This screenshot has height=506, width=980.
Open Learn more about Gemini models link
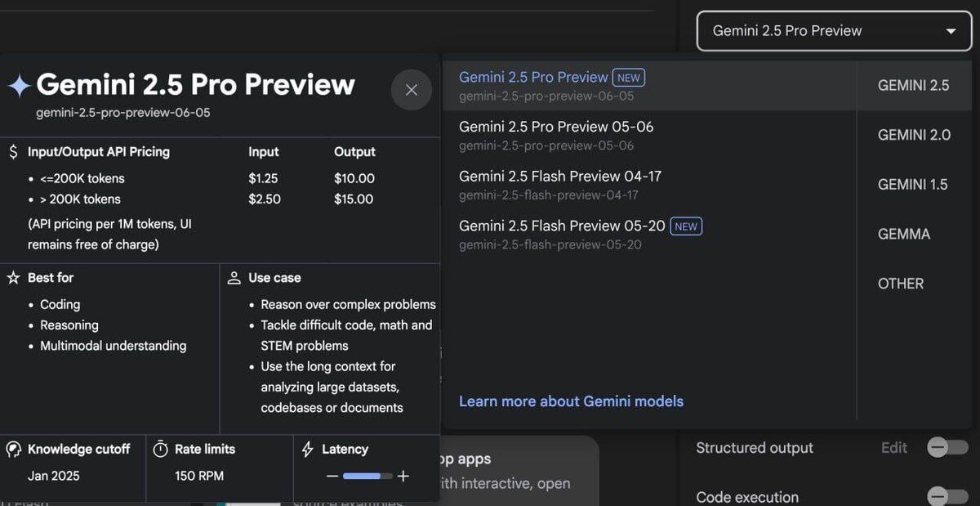coord(571,401)
